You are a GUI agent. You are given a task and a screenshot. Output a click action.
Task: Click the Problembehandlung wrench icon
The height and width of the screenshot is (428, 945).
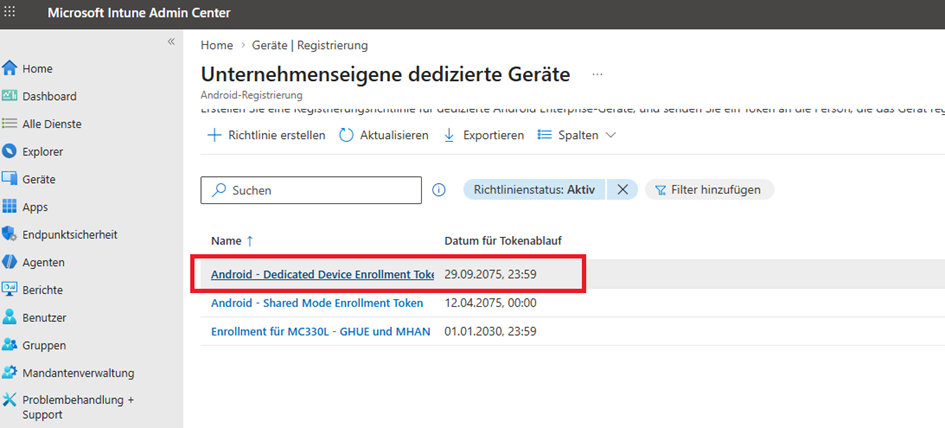(x=10, y=400)
